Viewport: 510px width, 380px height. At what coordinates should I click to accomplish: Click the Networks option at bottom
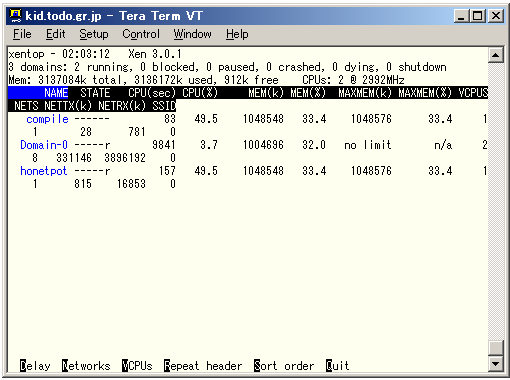click(86, 366)
